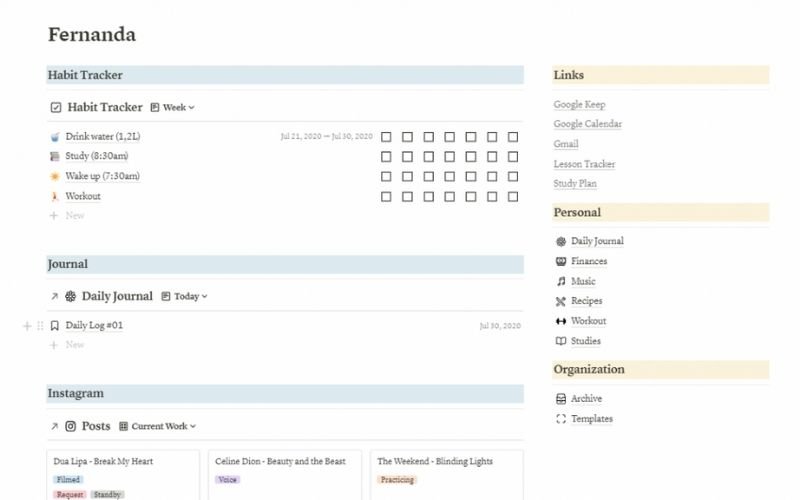The height and width of the screenshot is (500, 800).
Task: Open the Lesson Tracker link
Action: [584, 164]
